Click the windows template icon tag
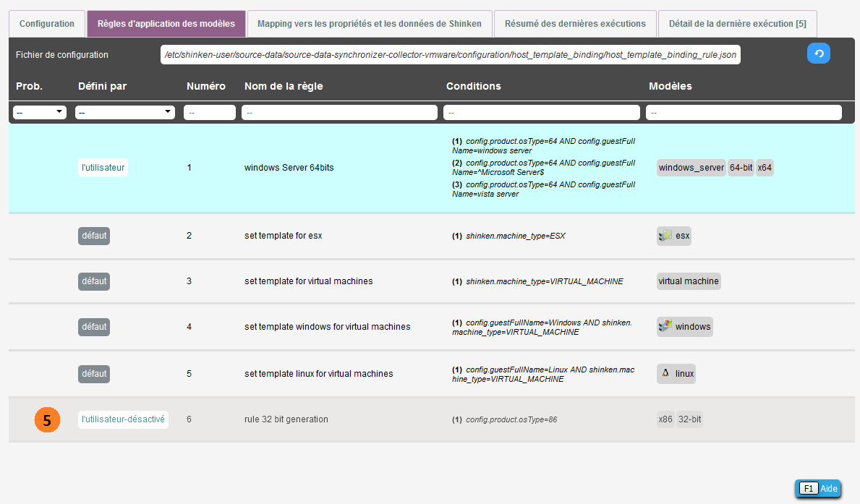The image size is (860, 504). pyautogui.click(x=684, y=327)
